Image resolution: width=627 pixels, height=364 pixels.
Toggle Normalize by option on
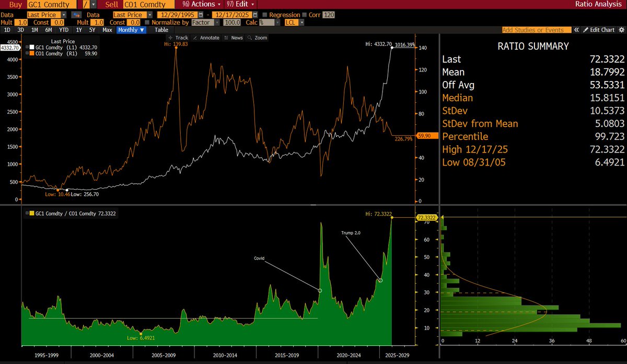click(x=147, y=22)
